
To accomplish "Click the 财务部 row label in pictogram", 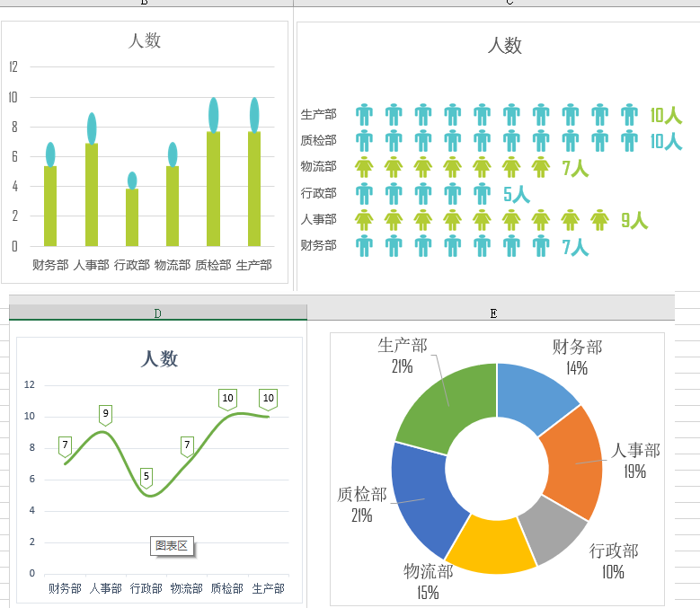I will click(318, 245).
